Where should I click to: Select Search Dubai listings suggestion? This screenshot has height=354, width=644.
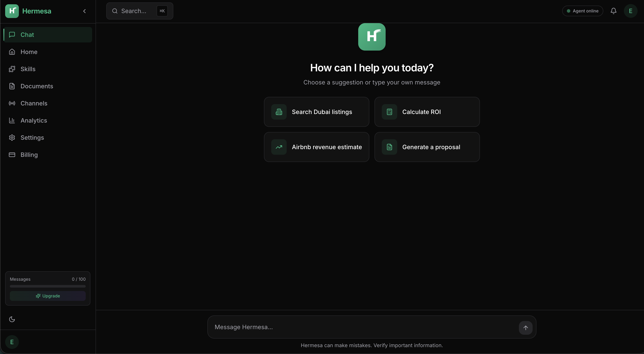pos(316,112)
